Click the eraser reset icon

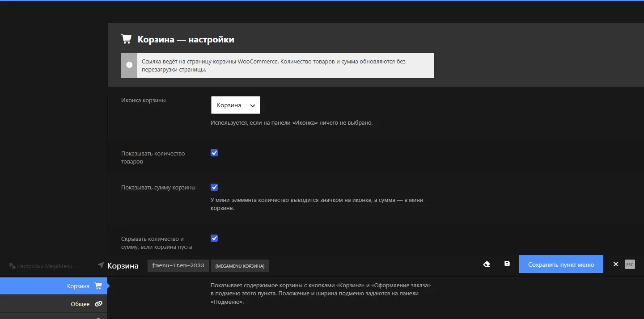[487, 264]
